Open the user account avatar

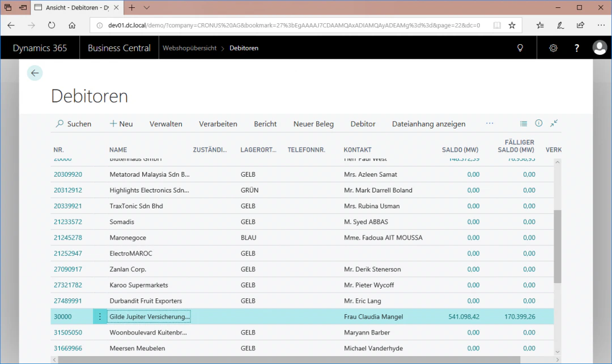click(x=600, y=48)
